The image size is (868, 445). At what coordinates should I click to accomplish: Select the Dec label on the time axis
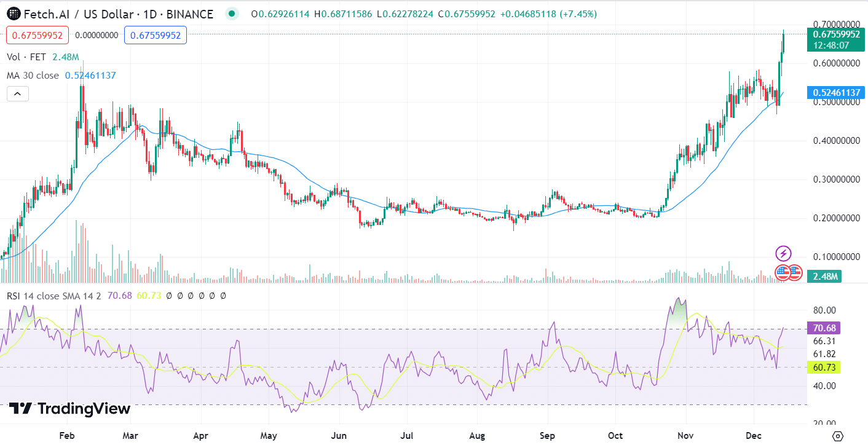coord(753,435)
